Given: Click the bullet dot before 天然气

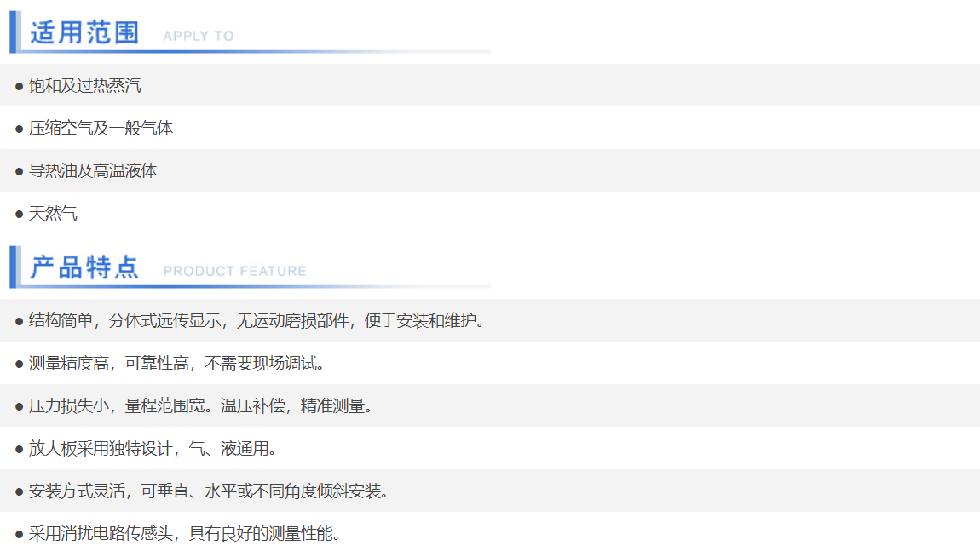Looking at the screenshot, I should click(20, 214).
